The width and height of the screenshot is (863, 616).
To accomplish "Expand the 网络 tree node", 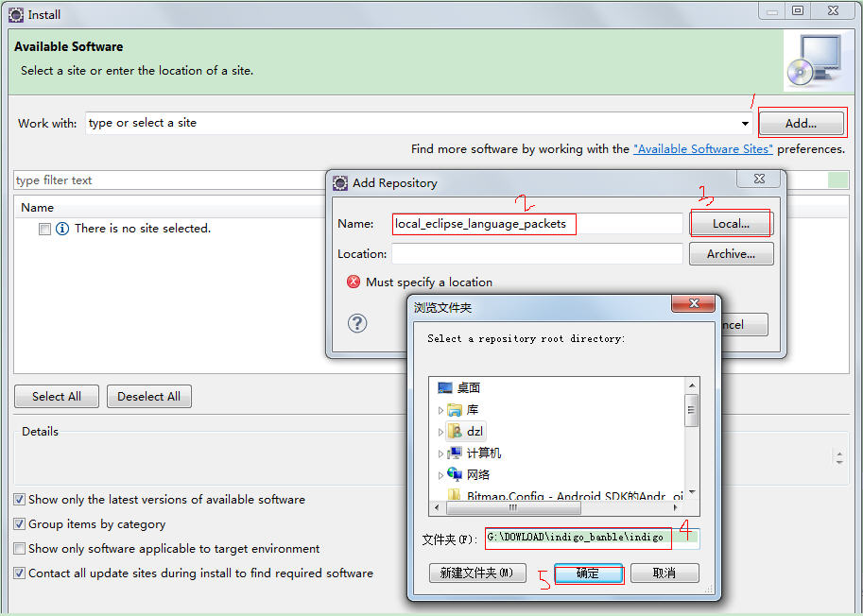I will (x=440, y=475).
